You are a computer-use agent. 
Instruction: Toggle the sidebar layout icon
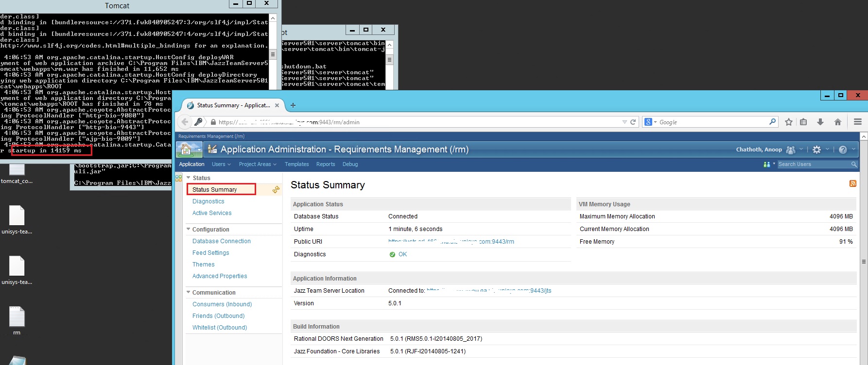[x=178, y=178]
